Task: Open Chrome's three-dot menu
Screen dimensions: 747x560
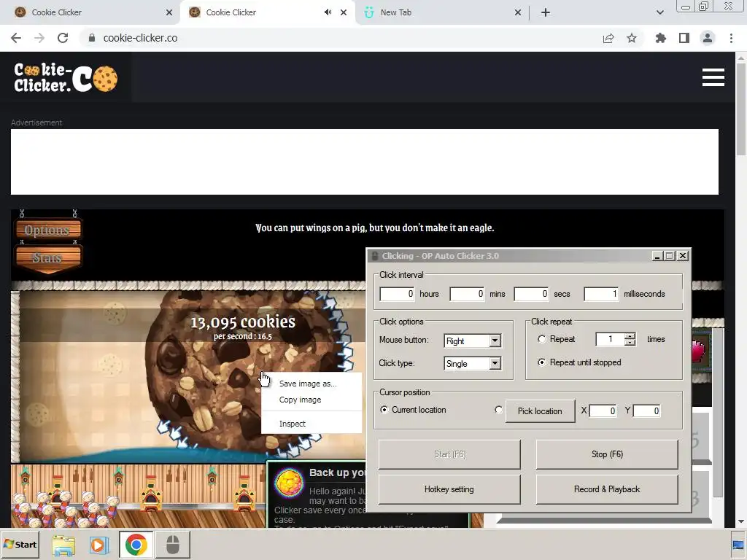Action: (731, 38)
